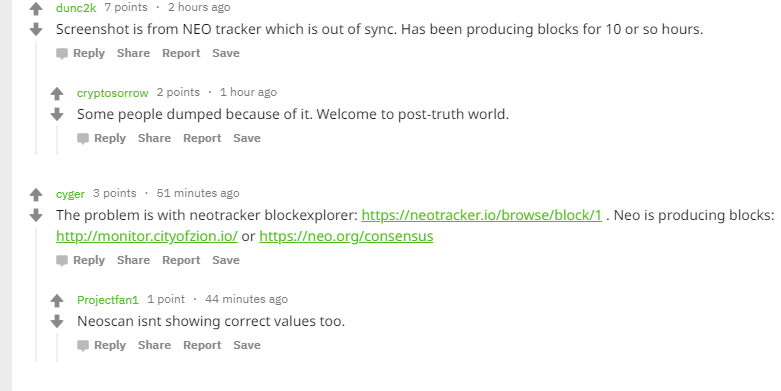Downvote cyger's blockexplorer comment

(36, 215)
